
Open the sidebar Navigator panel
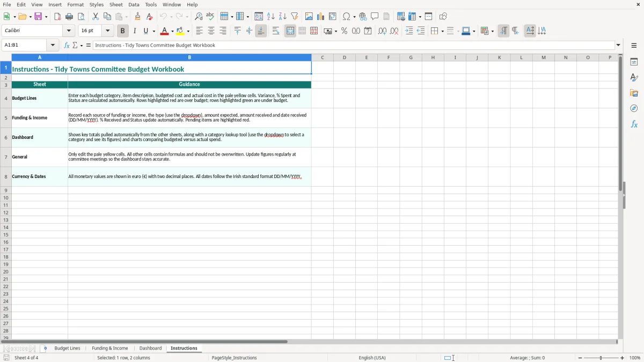coord(634,108)
